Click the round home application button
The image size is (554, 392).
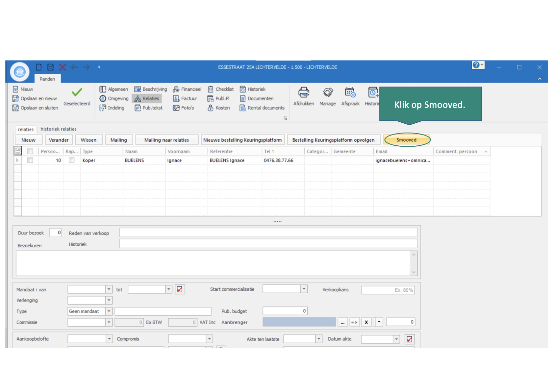(20, 71)
